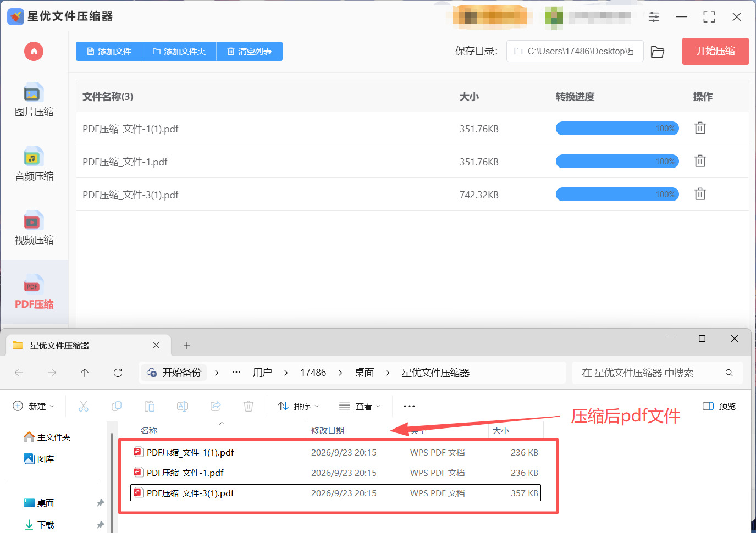The height and width of the screenshot is (533, 756).
Task: Navigate to the 用户 breadcrumb
Action: click(262, 373)
